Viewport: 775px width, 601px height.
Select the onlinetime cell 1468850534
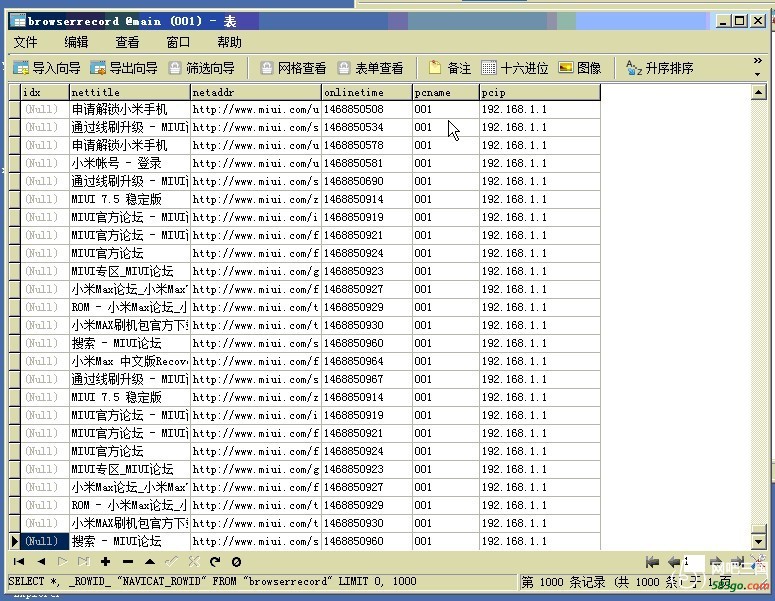tap(367, 127)
